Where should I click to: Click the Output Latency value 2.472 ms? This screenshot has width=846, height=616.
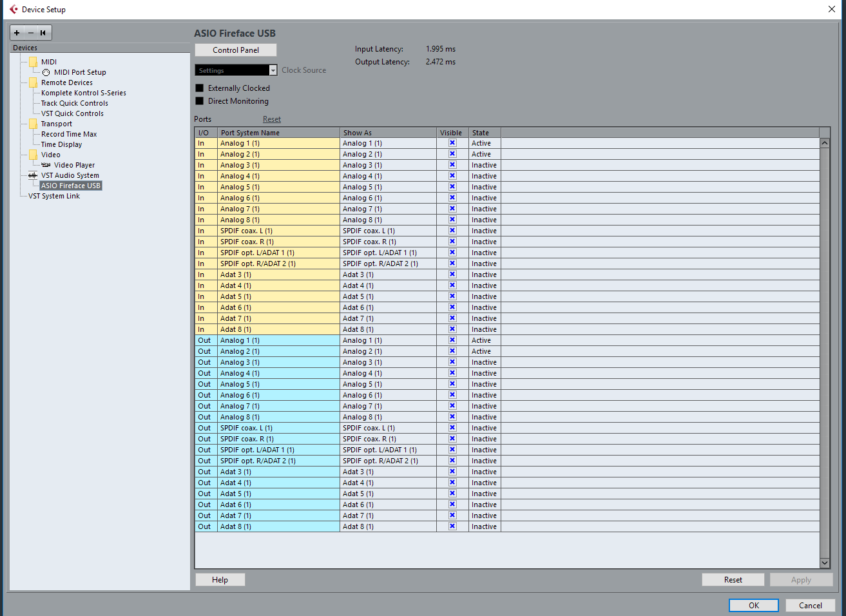441,62
